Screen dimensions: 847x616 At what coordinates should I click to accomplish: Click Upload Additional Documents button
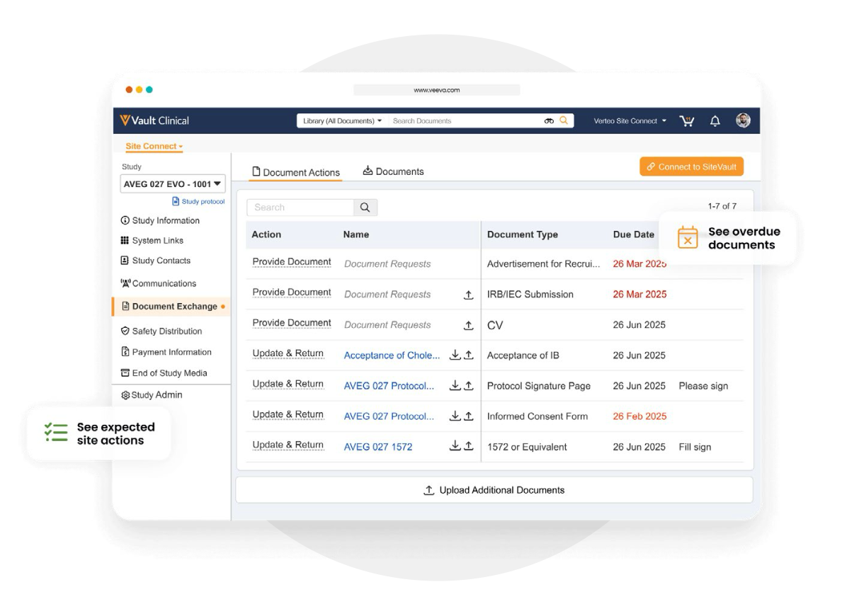494,490
